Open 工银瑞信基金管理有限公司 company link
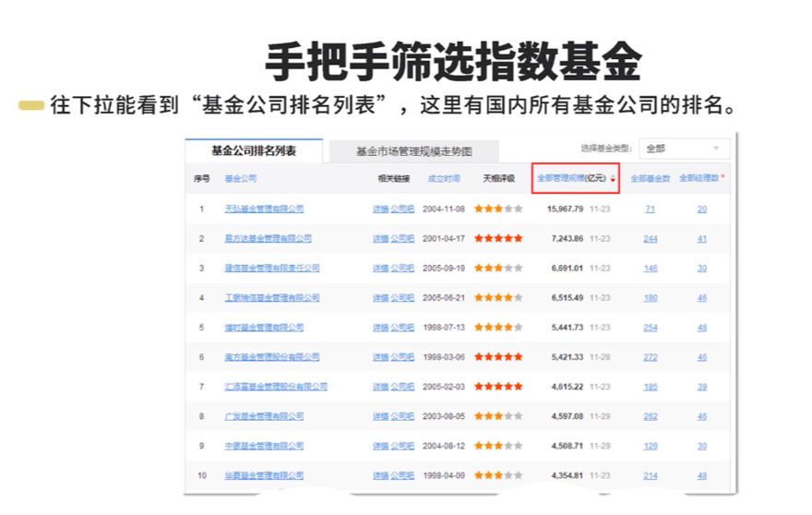Screen dimensions: 812x515 (x=272, y=297)
